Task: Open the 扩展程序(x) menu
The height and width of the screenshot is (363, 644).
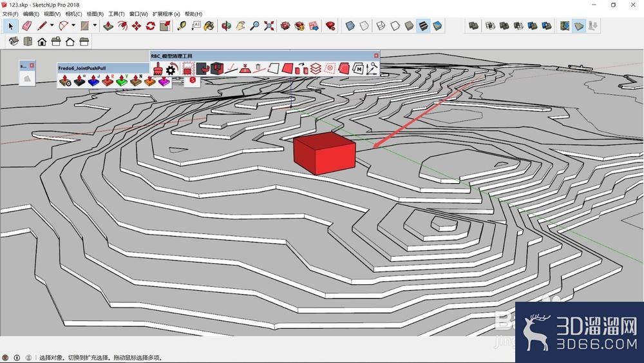Action: point(166,14)
